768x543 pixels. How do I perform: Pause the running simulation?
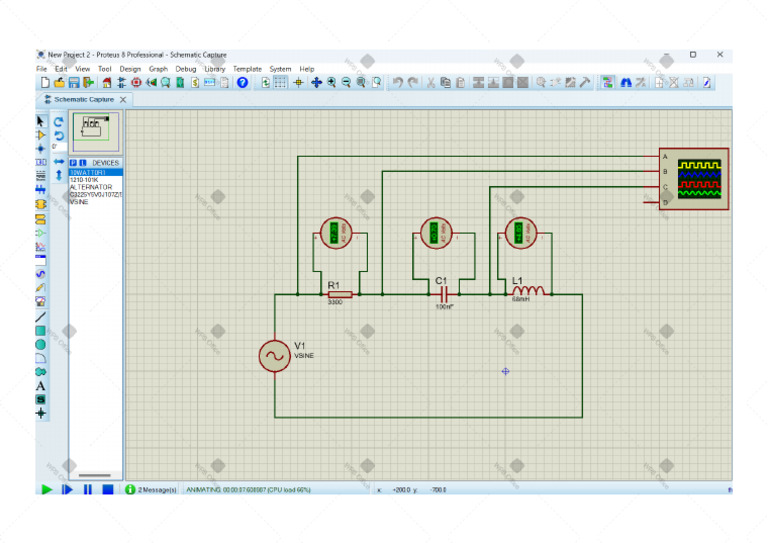point(87,489)
